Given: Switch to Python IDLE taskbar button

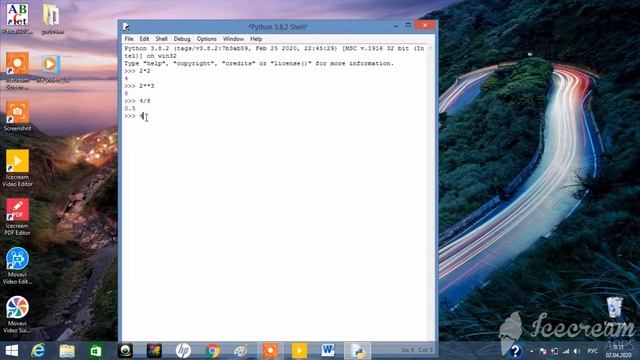Looking at the screenshot, I should (x=358, y=351).
